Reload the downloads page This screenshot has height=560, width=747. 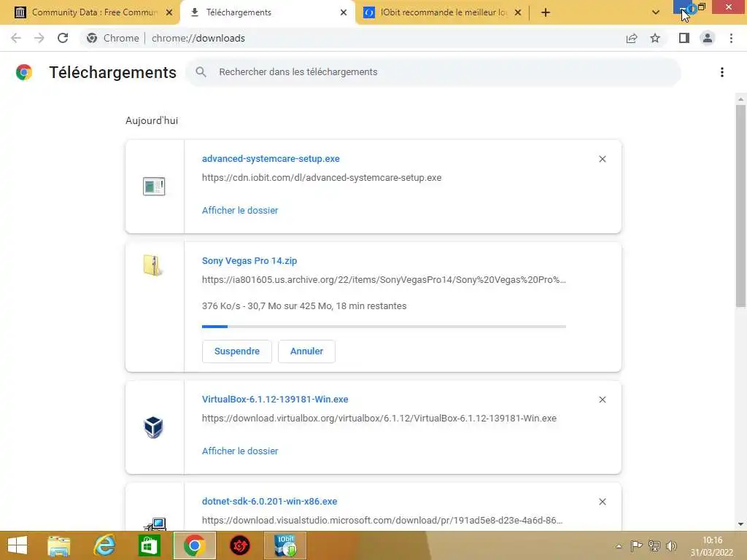63,38
